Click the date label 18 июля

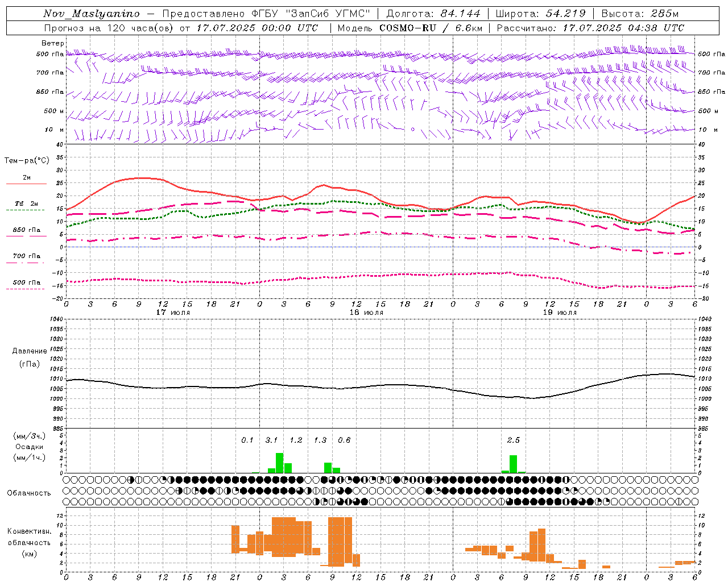coord(366,313)
